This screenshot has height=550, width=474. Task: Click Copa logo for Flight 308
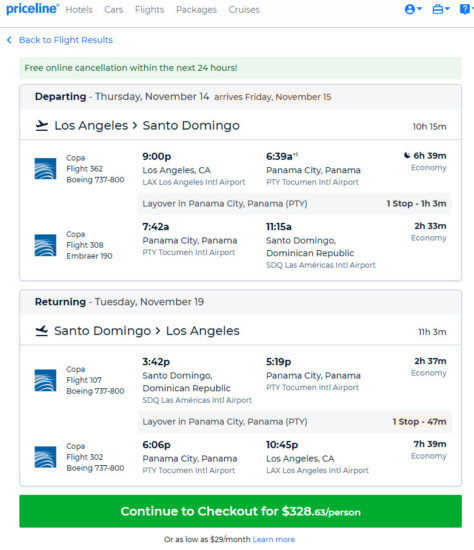[45, 245]
